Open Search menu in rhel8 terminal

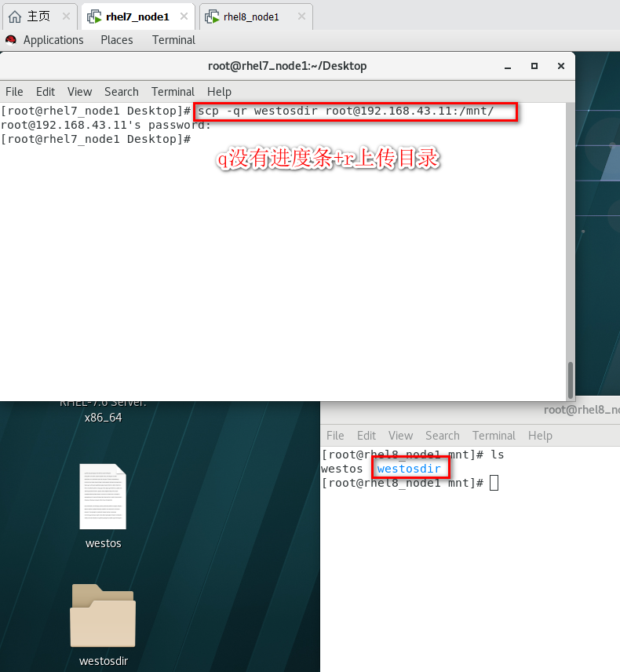(442, 436)
